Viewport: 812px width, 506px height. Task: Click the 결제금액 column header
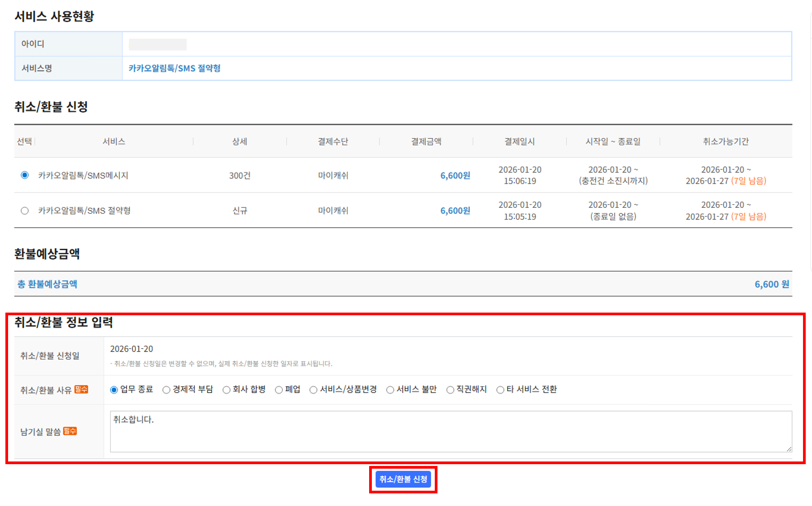pyautogui.click(x=426, y=141)
